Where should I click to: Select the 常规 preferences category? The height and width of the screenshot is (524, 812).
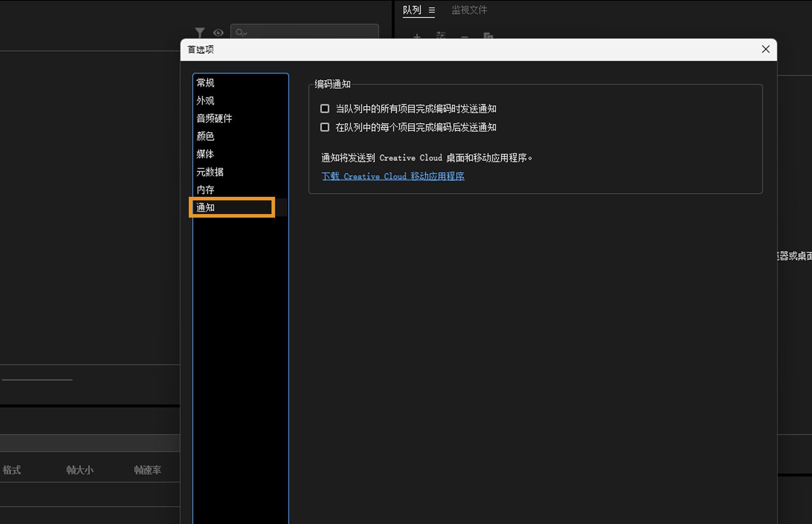[205, 83]
